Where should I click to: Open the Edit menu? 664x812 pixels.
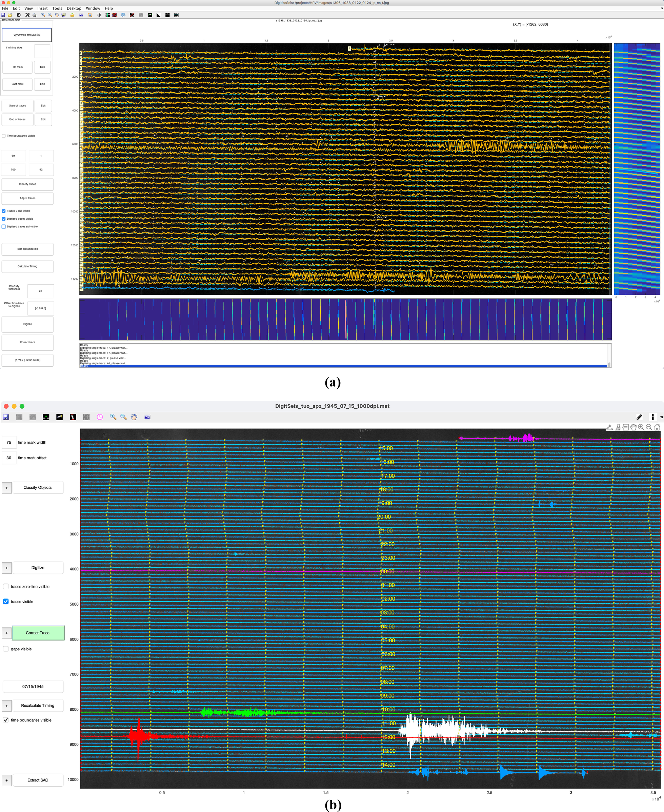coord(17,8)
